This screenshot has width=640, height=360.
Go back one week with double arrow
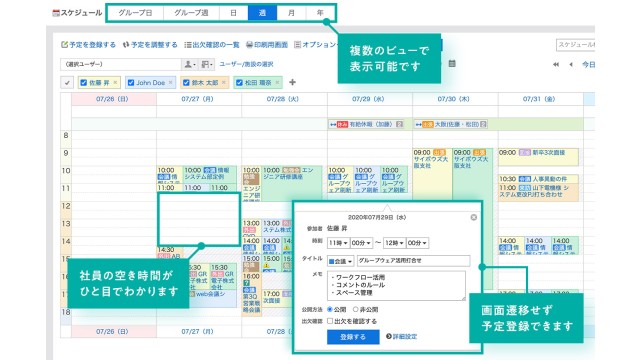coord(556,64)
